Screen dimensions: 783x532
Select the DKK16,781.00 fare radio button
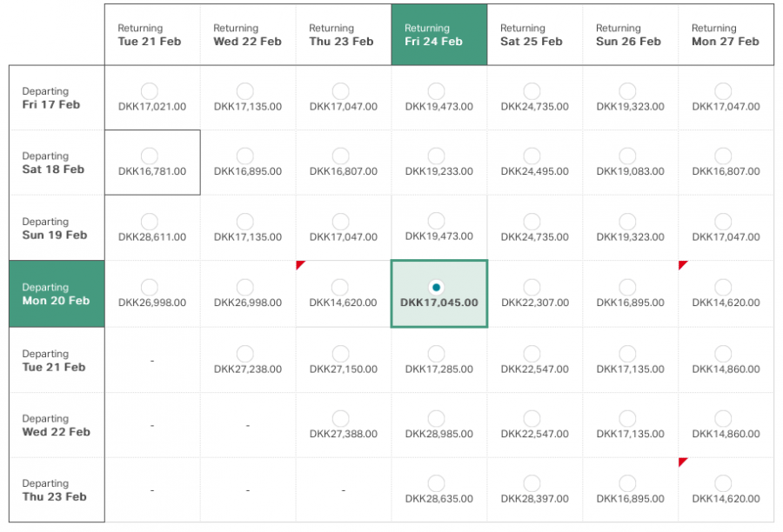[150, 156]
